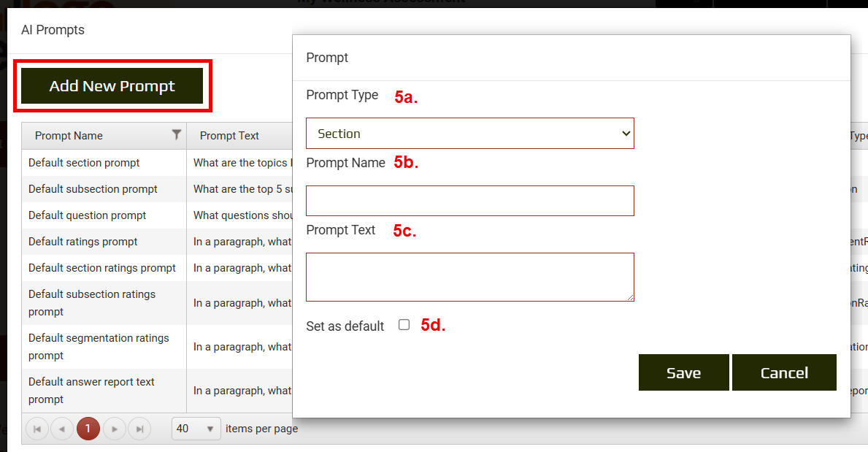
Task: Select the Default answer report text prompt row
Action: tap(91, 391)
